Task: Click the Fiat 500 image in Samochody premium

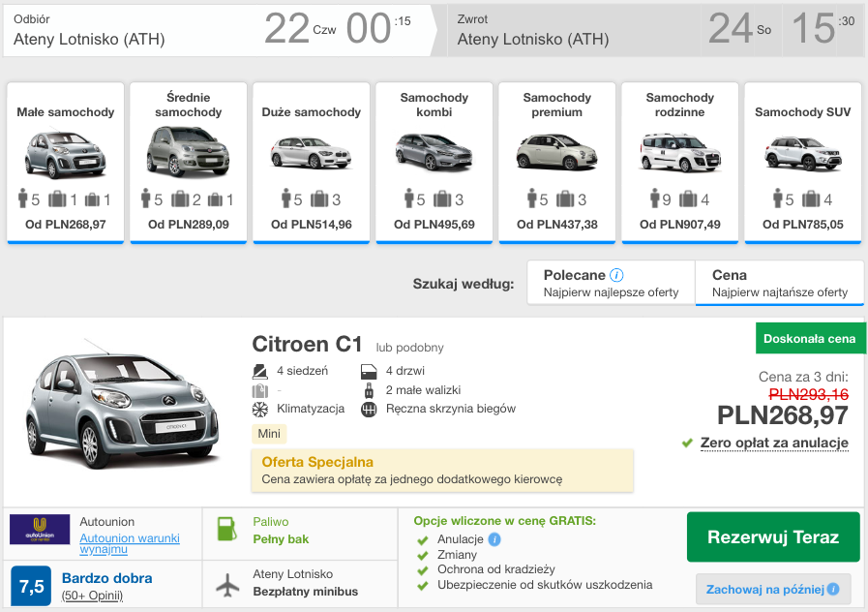Action: click(556, 151)
